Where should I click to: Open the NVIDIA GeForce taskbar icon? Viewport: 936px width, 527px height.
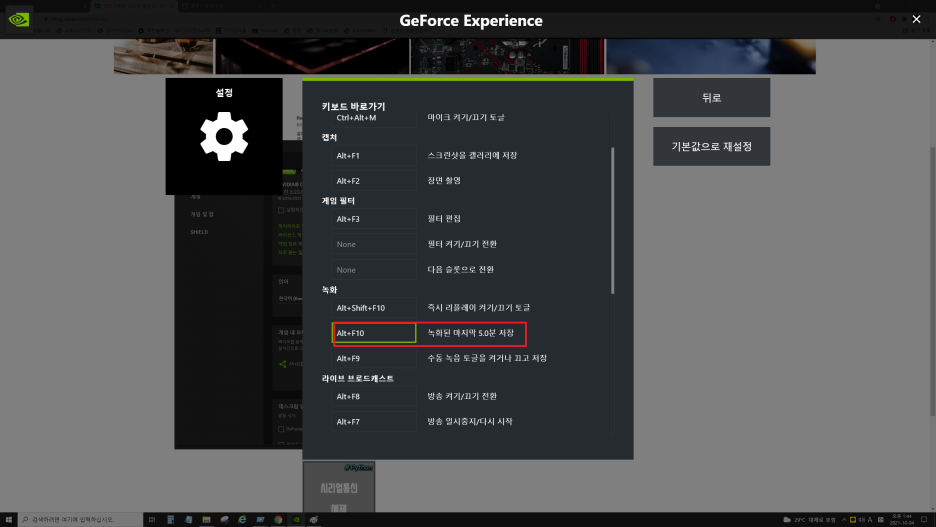click(295, 519)
